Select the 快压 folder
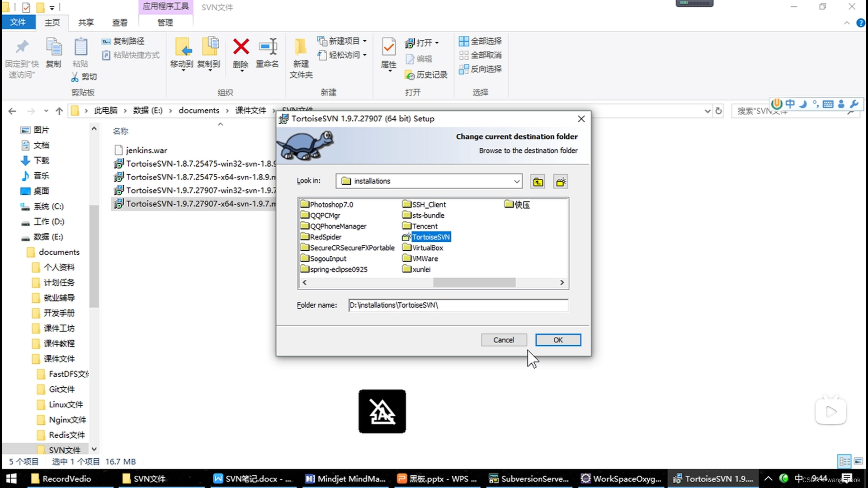 click(x=517, y=204)
